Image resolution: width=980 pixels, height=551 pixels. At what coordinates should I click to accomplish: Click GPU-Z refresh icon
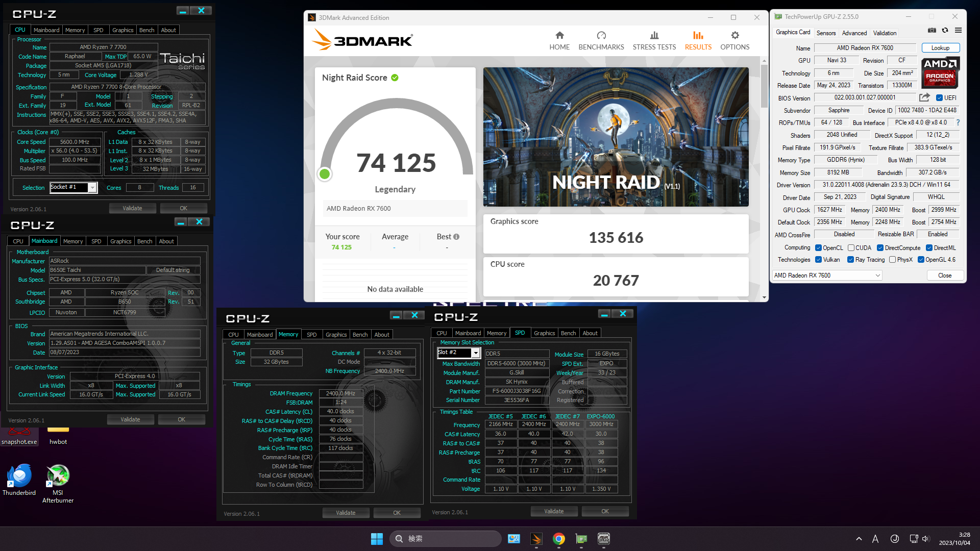coord(945,31)
